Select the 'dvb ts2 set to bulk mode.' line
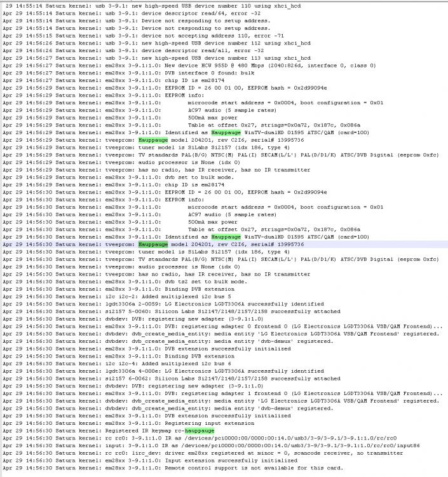 click(x=125, y=282)
